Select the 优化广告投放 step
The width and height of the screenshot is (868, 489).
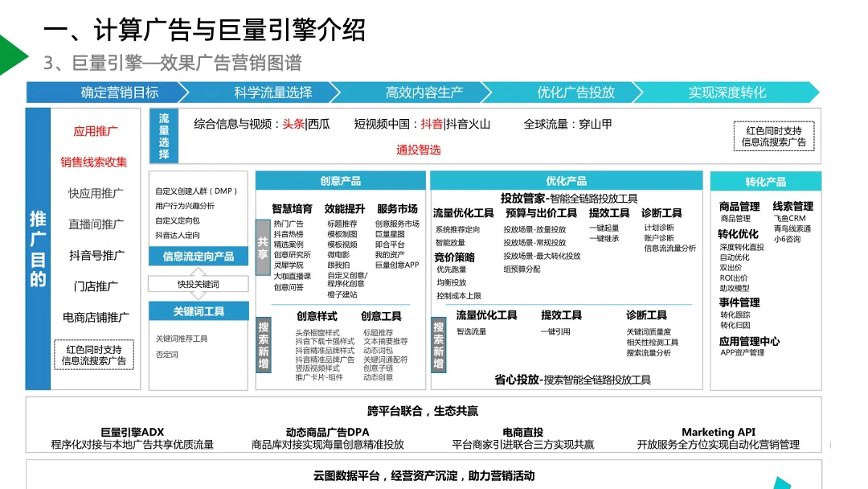pyautogui.click(x=575, y=92)
